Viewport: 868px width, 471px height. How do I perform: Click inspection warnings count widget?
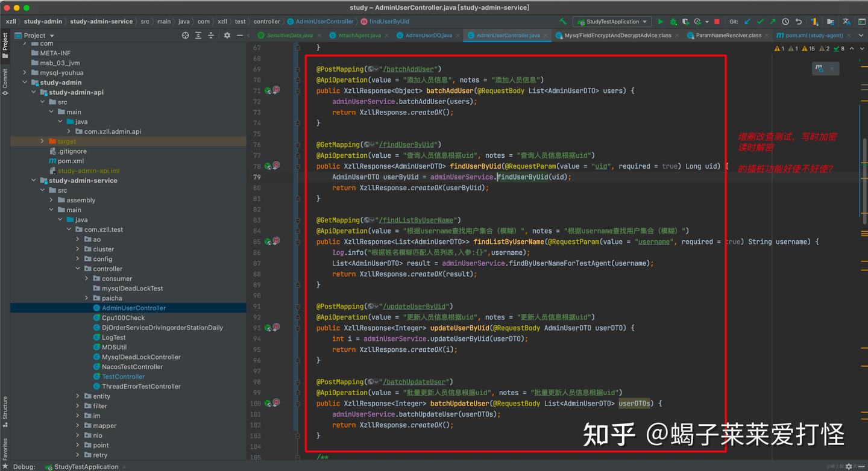[x=810, y=49]
